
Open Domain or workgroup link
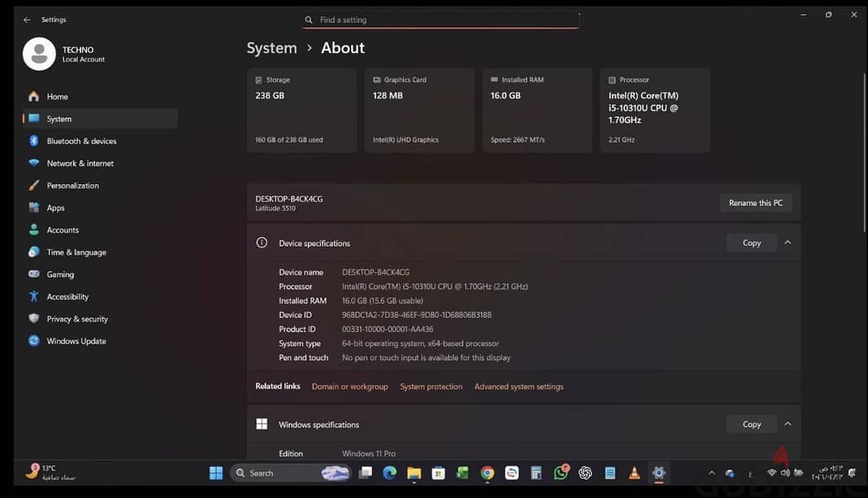(x=350, y=387)
